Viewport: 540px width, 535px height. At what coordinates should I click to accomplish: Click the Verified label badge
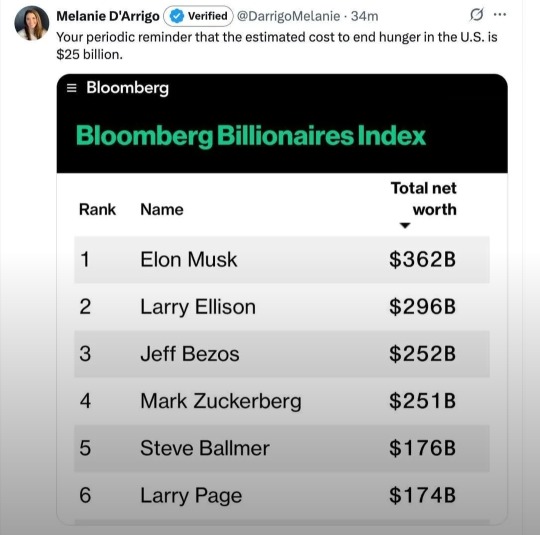click(x=198, y=16)
